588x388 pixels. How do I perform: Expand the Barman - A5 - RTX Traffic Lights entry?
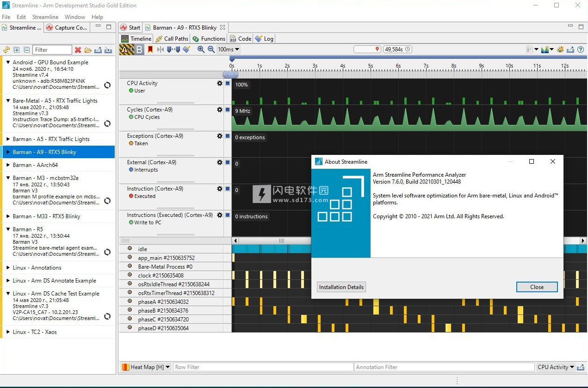point(8,139)
